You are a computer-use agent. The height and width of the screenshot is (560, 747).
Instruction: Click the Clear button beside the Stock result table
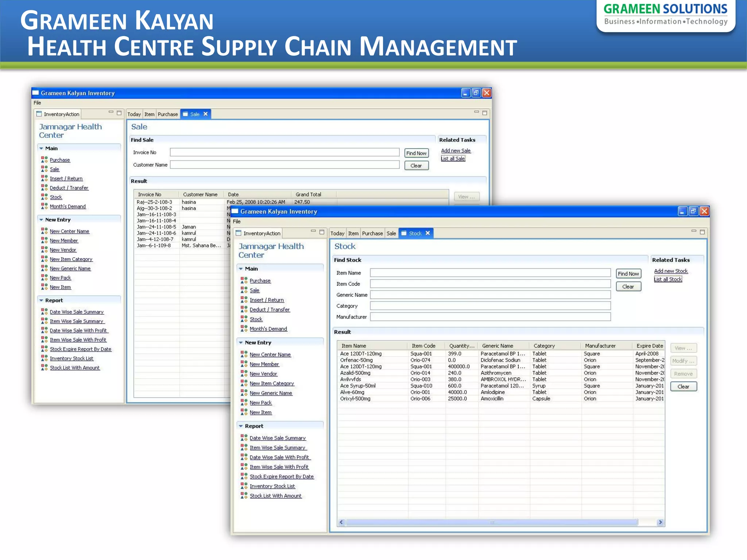(x=684, y=386)
